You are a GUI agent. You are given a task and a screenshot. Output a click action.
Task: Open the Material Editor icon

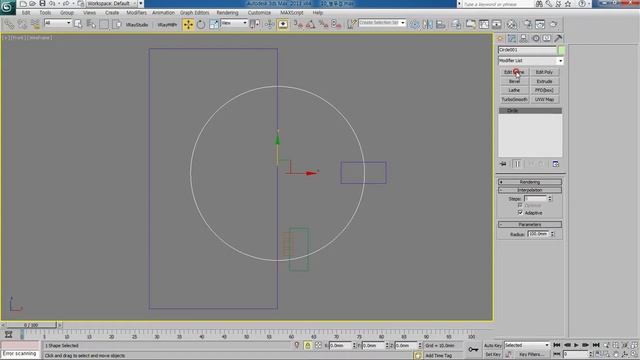pos(511,24)
